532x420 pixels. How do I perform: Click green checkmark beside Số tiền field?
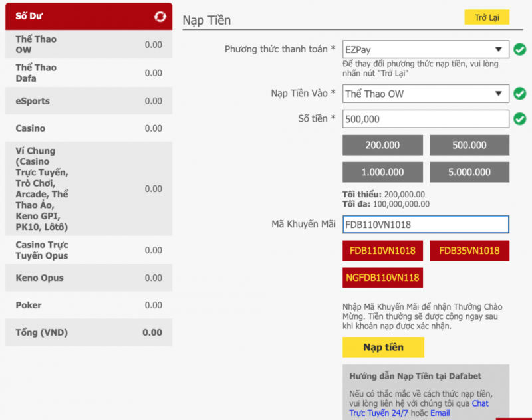pyautogui.click(x=519, y=119)
